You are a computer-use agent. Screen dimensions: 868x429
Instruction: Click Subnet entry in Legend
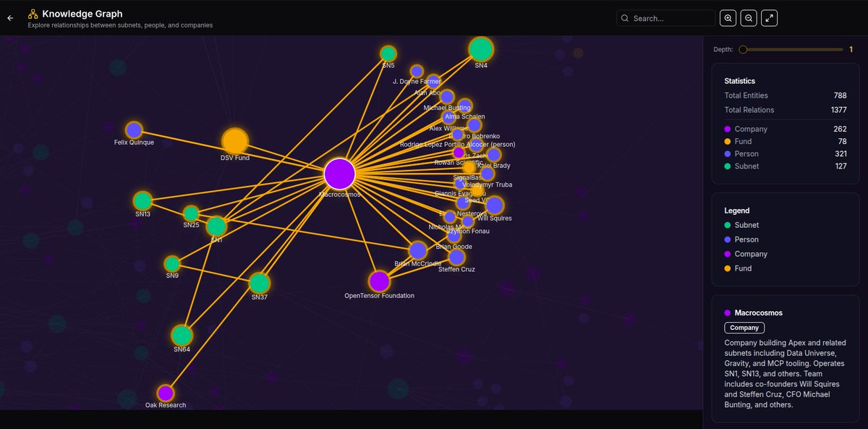point(741,225)
